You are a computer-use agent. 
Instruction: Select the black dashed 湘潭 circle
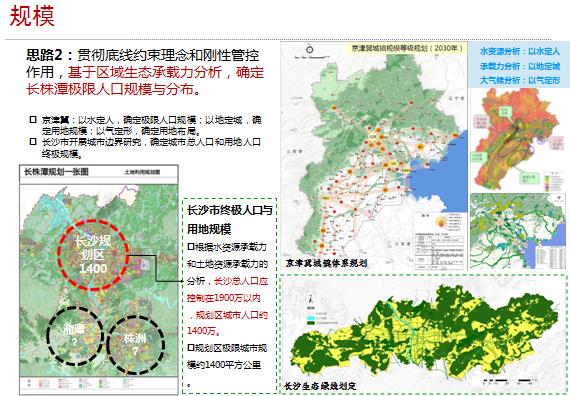tap(75, 336)
